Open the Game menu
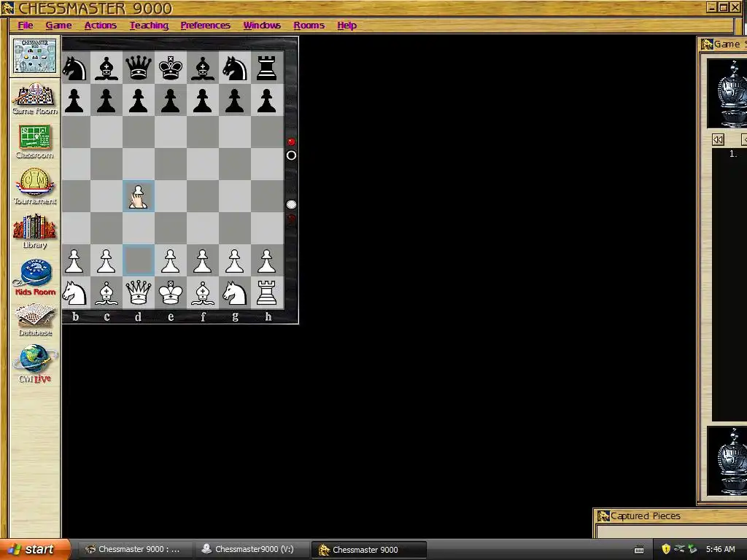747x560 pixels. point(58,26)
